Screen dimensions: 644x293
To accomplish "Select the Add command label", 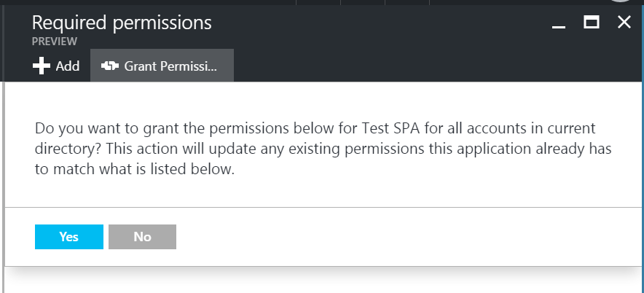I will [68, 66].
